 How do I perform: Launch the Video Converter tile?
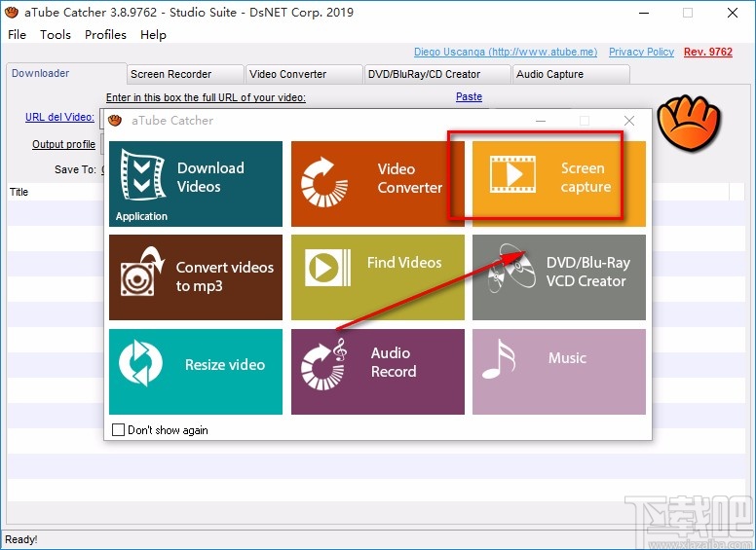378,183
